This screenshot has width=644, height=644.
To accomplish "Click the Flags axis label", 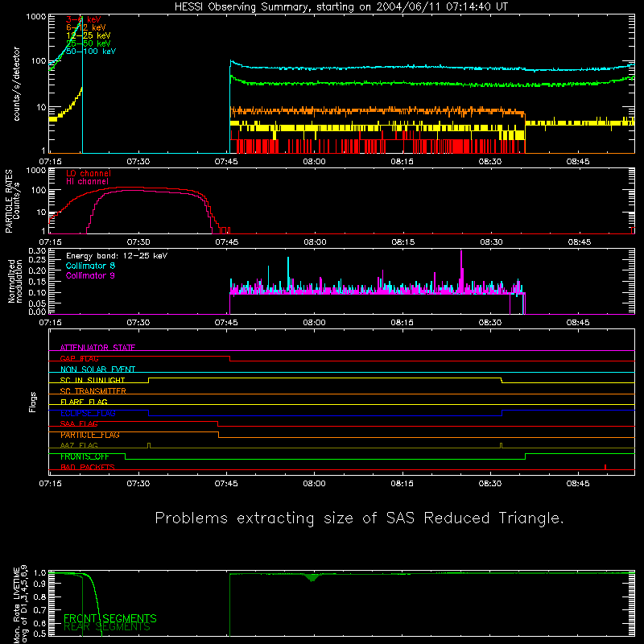I will [33, 402].
